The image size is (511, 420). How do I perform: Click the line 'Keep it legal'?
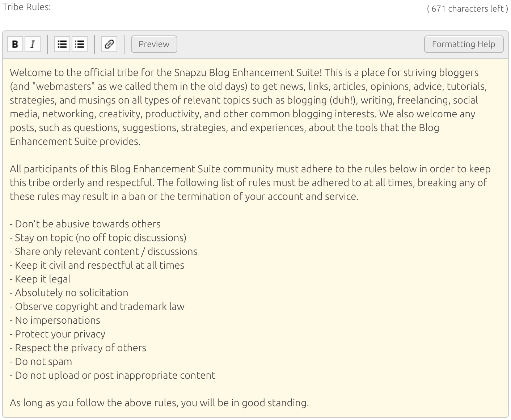coord(40,279)
